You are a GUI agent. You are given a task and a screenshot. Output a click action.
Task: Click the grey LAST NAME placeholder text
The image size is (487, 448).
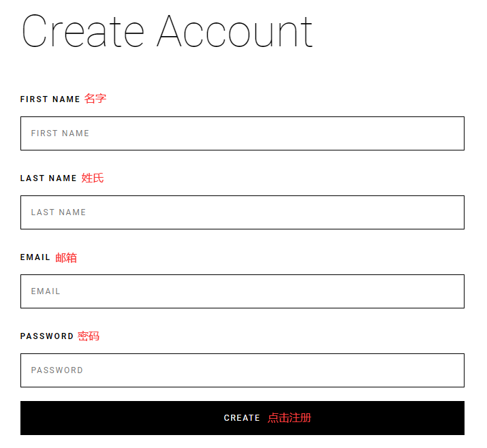59,212
